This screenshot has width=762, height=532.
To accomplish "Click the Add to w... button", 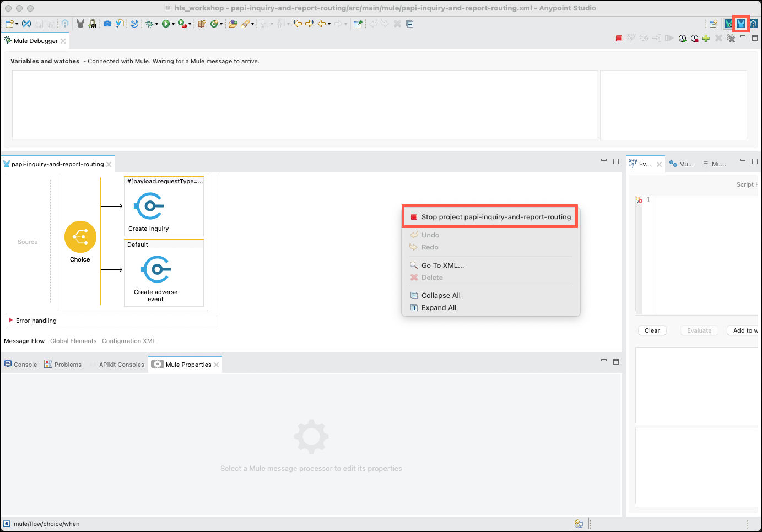I will (743, 330).
